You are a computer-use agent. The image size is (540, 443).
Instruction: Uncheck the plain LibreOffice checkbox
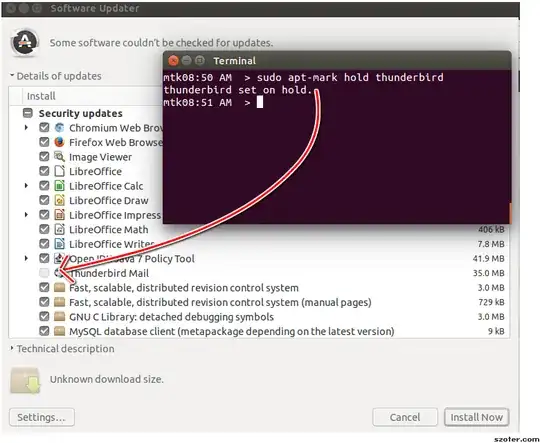(x=44, y=171)
